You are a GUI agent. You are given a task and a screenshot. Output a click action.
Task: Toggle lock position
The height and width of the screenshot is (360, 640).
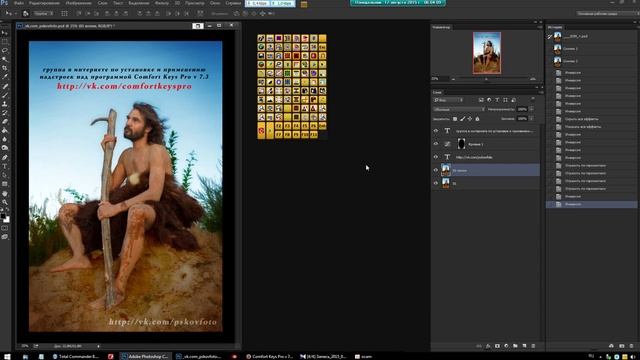(470, 119)
